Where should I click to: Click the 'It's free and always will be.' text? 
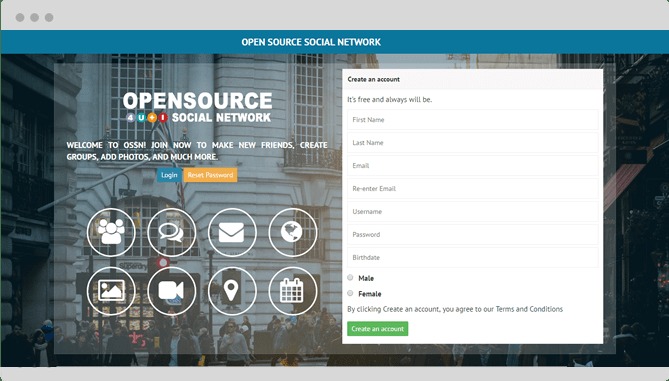click(x=390, y=99)
